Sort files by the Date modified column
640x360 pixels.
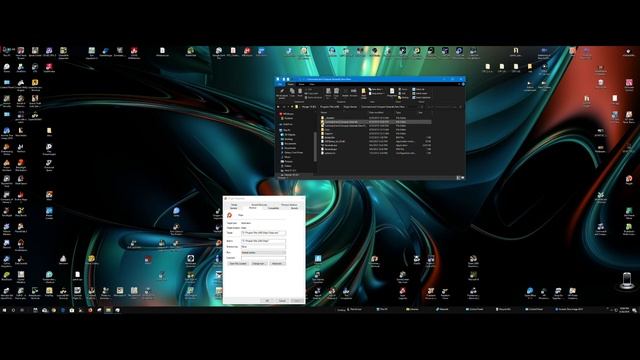376,112
